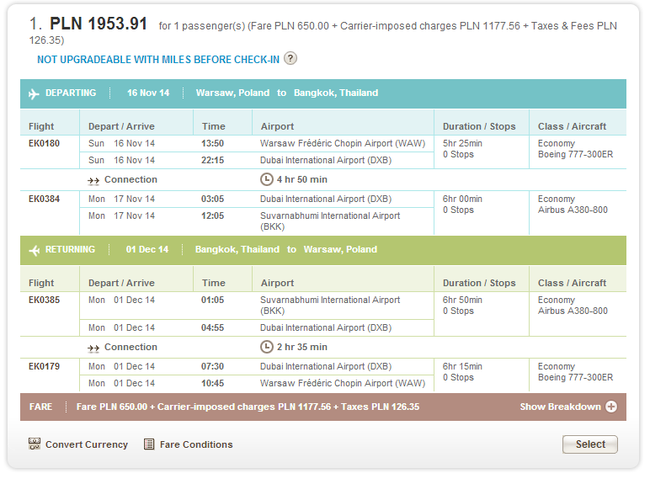Image resolution: width=650 pixels, height=484 pixels.
Task: Select flight number EK0179
Action: pyautogui.click(x=44, y=367)
